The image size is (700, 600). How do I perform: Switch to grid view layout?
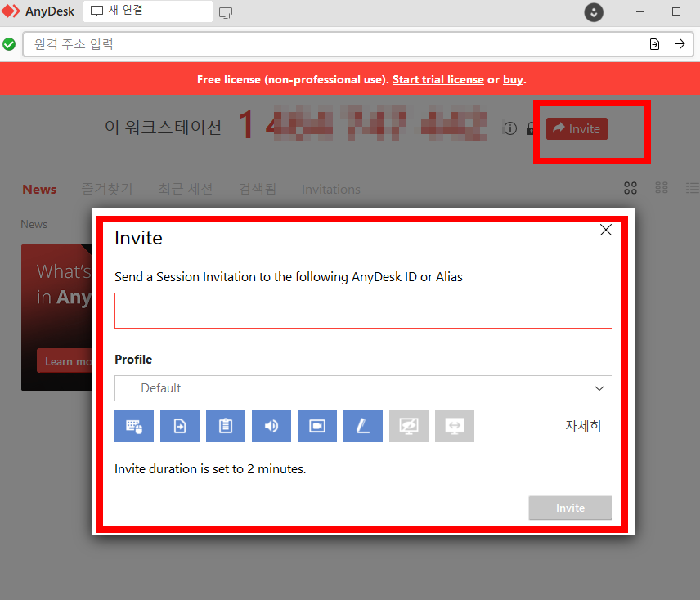(630, 188)
